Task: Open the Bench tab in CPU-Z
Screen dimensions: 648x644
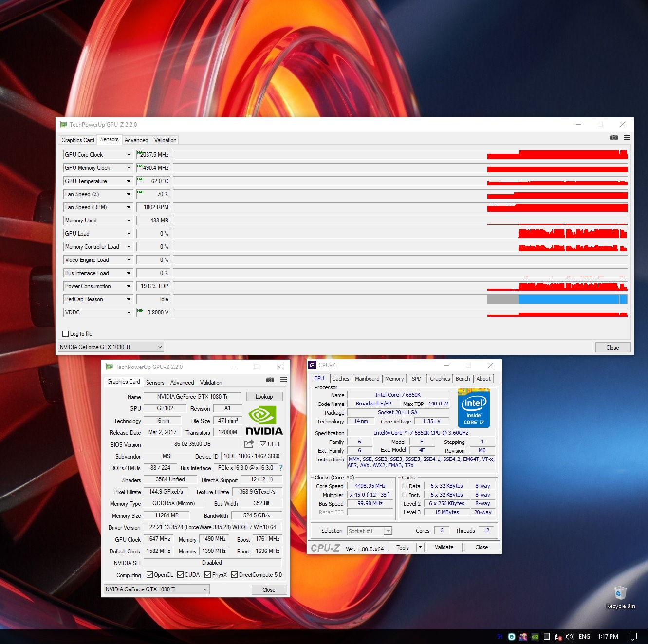Action: tap(463, 379)
